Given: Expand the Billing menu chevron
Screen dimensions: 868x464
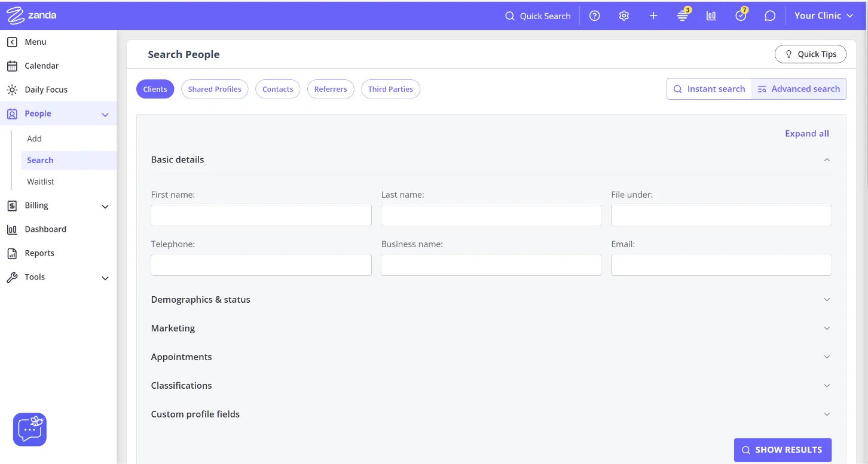Looking at the screenshot, I should (x=105, y=207).
